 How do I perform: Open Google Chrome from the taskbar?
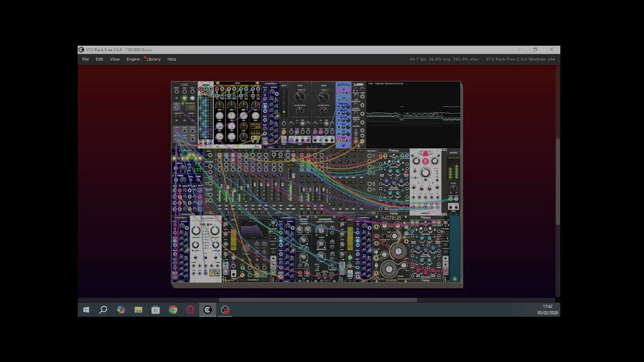pyautogui.click(x=173, y=310)
